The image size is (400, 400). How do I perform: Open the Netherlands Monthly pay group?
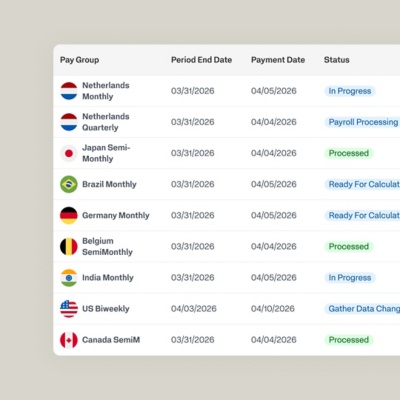[106, 91]
